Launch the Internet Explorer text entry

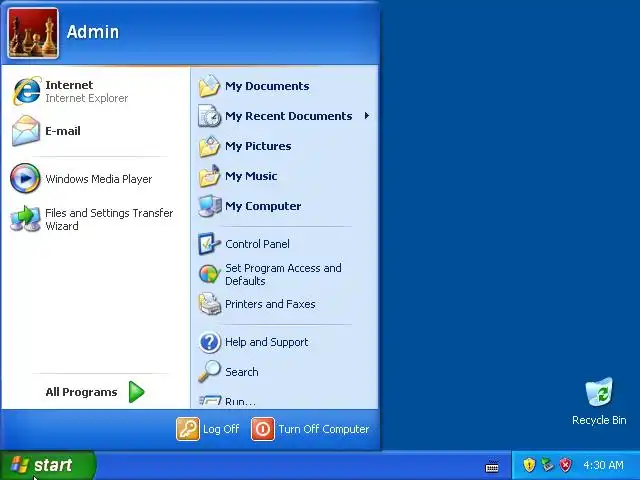coord(87,91)
